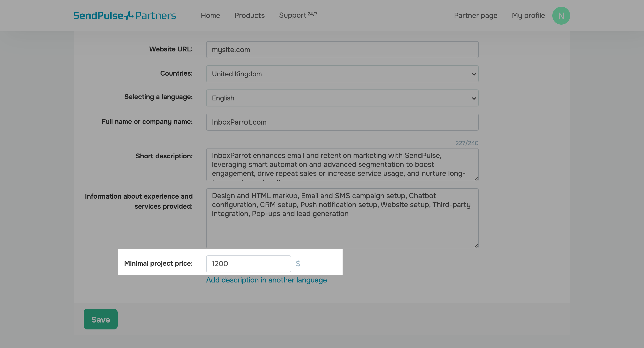Image resolution: width=644 pixels, height=348 pixels.
Task: Open the Products menu item
Action: (249, 15)
